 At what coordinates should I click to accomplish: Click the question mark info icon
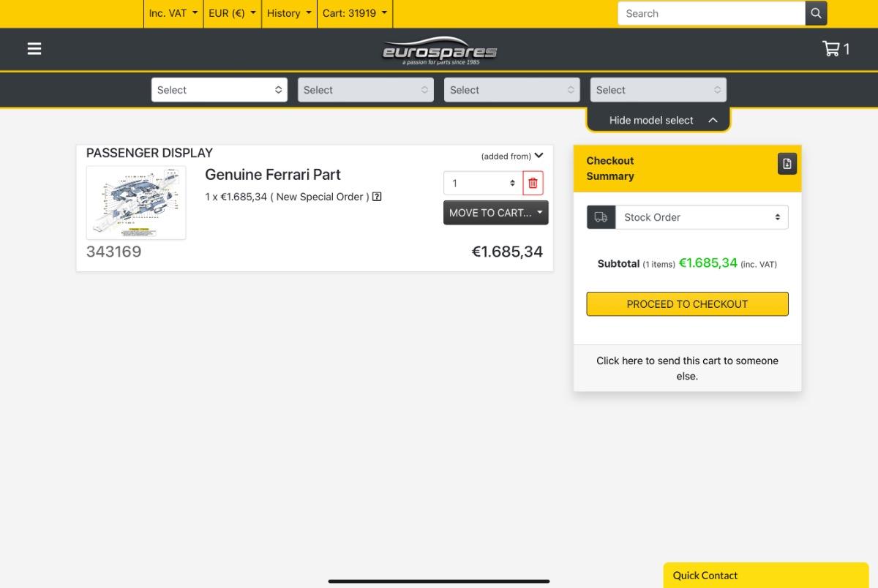[x=377, y=197]
